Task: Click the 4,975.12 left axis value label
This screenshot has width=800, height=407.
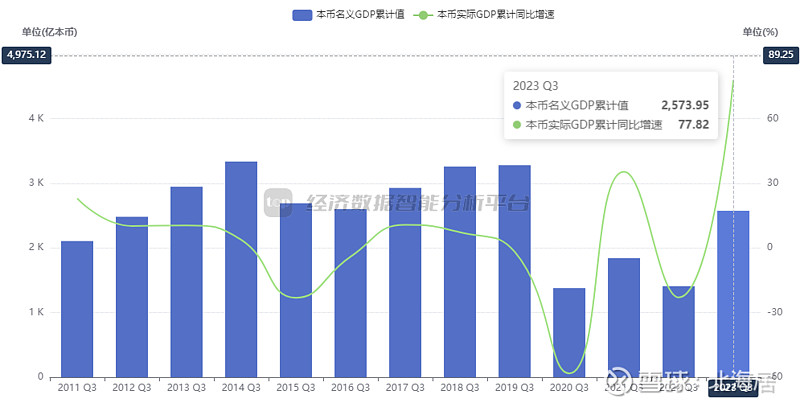Action: coord(27,55)
